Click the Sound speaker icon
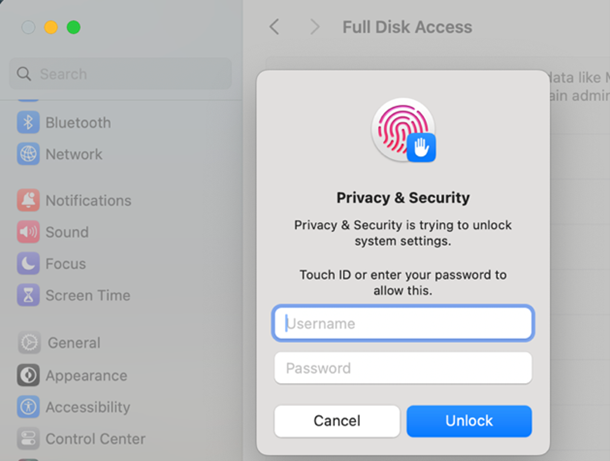 pyautogui.click(x=28, y=232)
